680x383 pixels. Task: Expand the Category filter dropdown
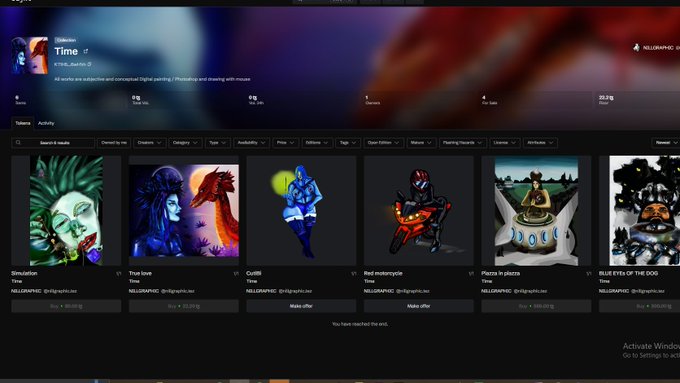[185, 143]
